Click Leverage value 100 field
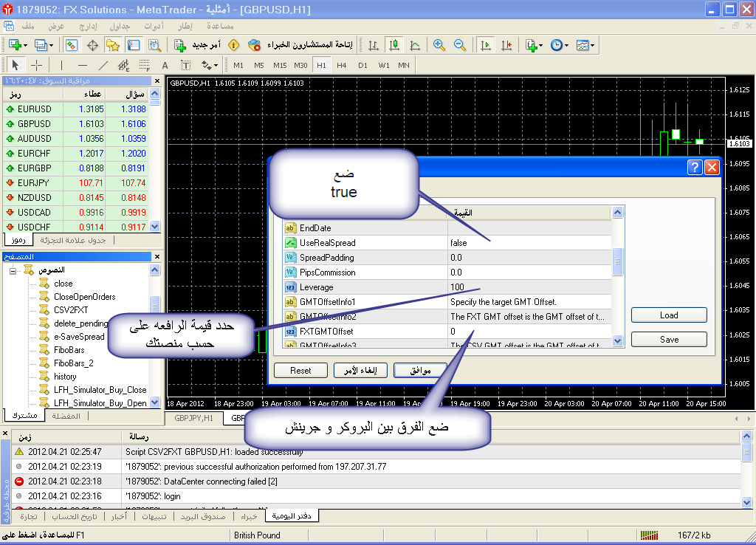The width and height of the screenshot is (756, 545). (x=529, y=287)
